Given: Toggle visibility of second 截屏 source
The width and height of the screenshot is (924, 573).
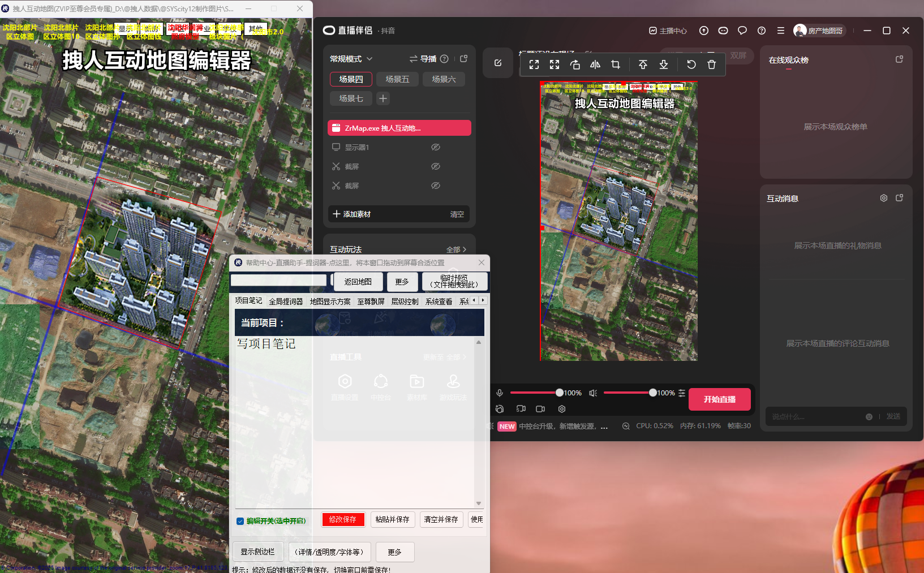Looking at the screenshot, I should tap(436, 186).
